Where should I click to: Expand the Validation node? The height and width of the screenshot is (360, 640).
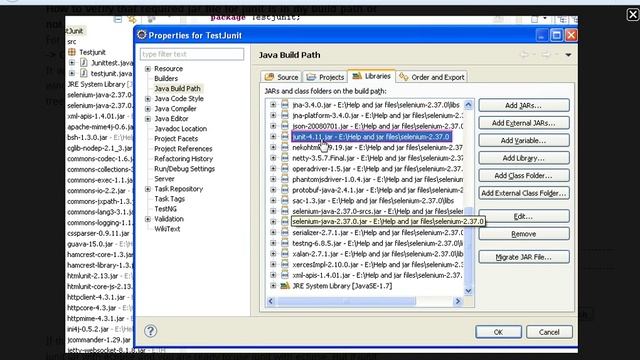click(x=148, y=219)
